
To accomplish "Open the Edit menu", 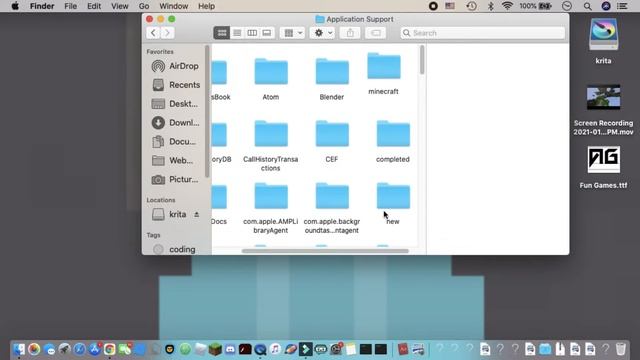I will pyautogui.click(x=94, y=6).
